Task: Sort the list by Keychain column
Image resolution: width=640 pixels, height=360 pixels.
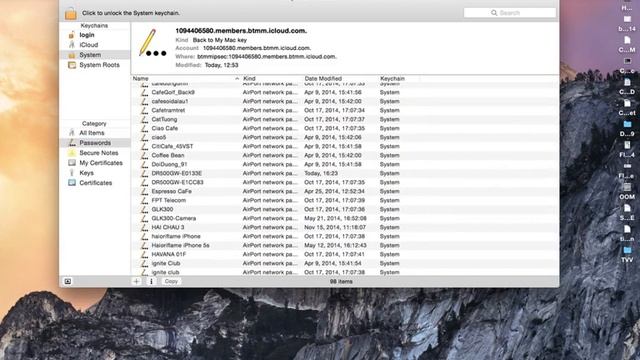Action: [392, 78]
